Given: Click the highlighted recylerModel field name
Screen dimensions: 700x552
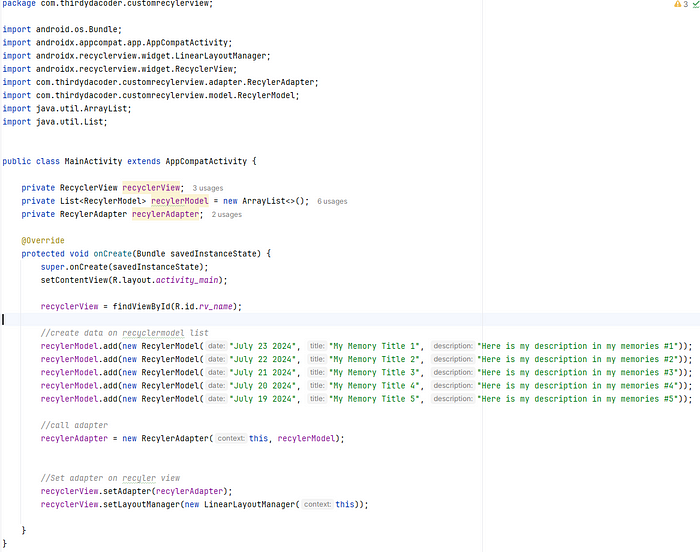Looking at the screenshot, I should click(x=179, y=201).
